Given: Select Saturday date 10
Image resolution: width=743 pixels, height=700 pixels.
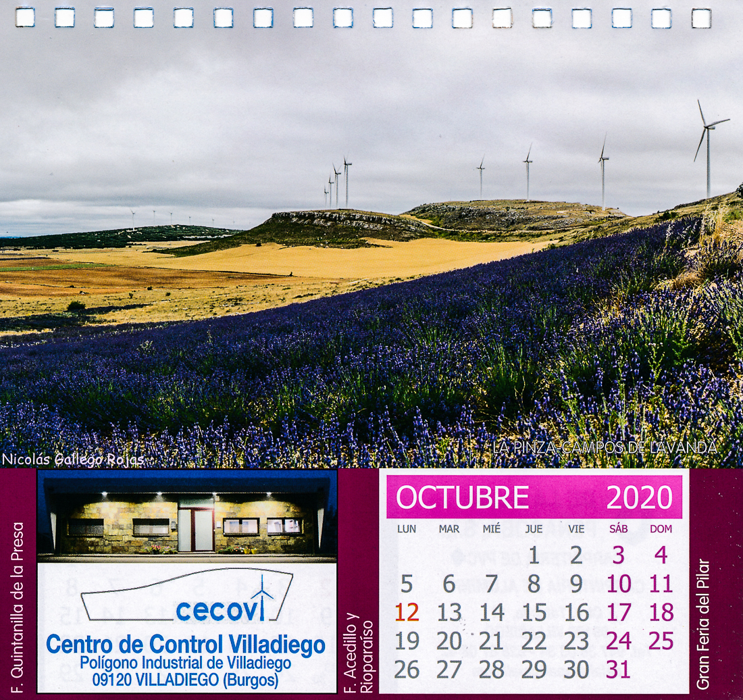Looking at the screenshot, I should 619,584.
